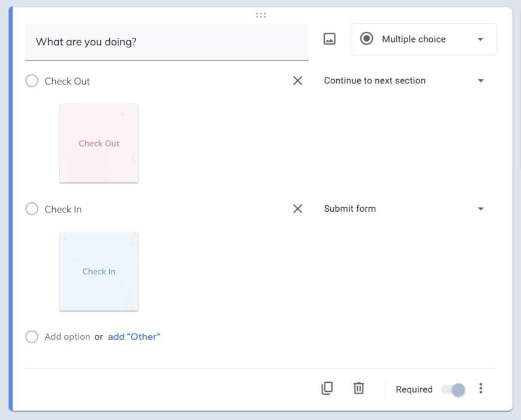Click the Multiple choice bullseye icon
Viewport: 521px width, 420px height.
click(x=366, y=39)
